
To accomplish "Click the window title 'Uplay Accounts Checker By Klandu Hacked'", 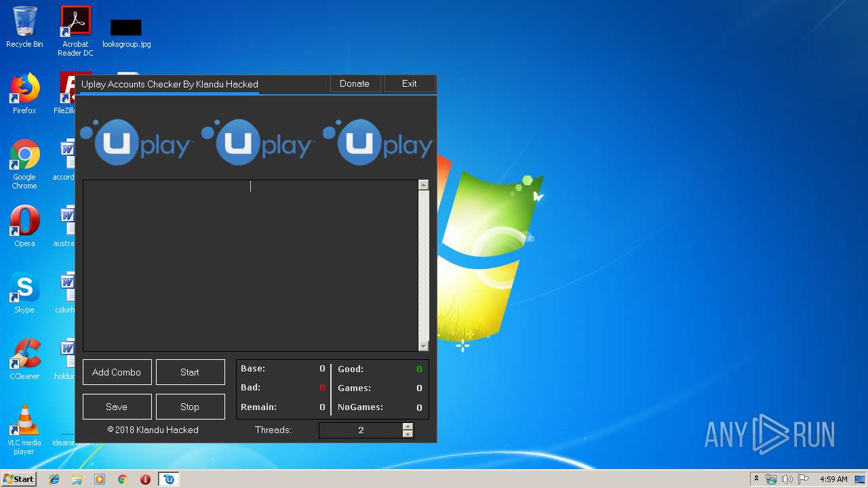I will pyautogui.click(x=170, y=84).
